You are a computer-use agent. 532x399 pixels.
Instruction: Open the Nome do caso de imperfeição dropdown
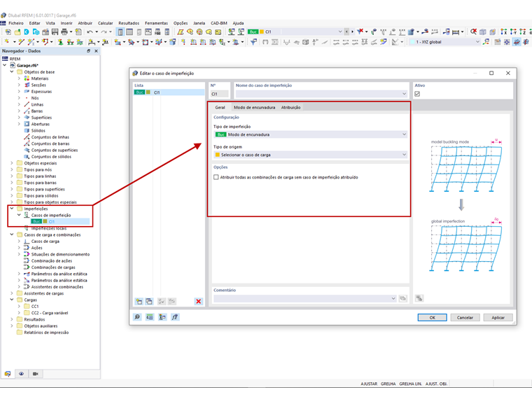pos(321,94)
